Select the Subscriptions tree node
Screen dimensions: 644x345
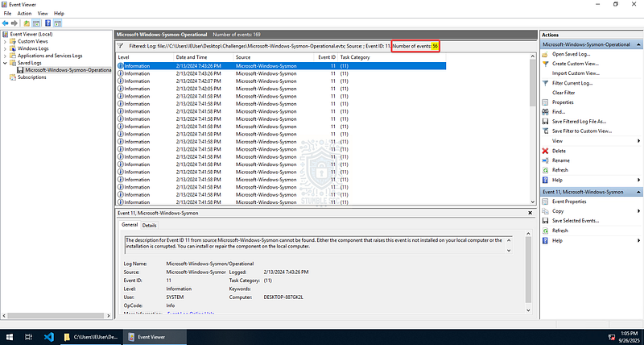(31, 77)
